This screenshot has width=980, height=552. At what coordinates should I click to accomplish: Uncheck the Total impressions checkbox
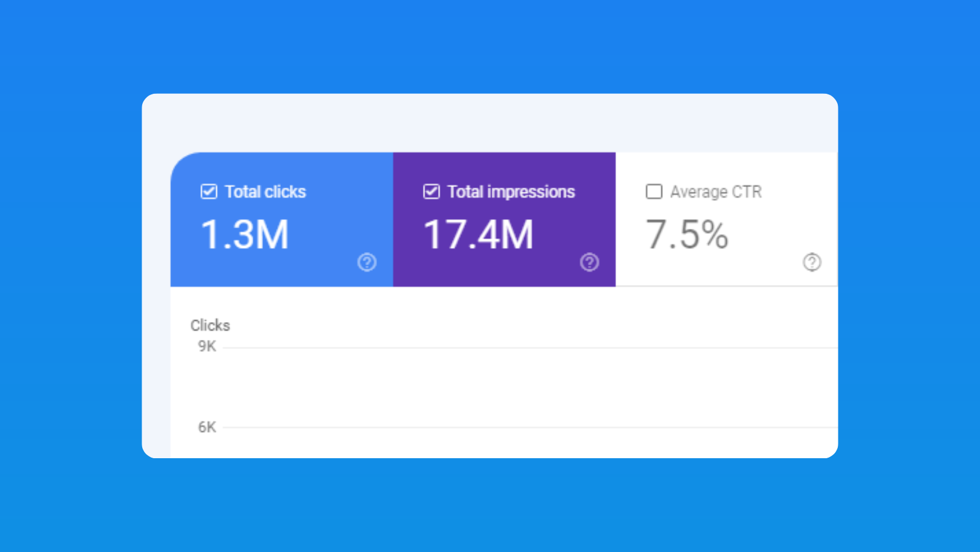click(x=431, y=192)
